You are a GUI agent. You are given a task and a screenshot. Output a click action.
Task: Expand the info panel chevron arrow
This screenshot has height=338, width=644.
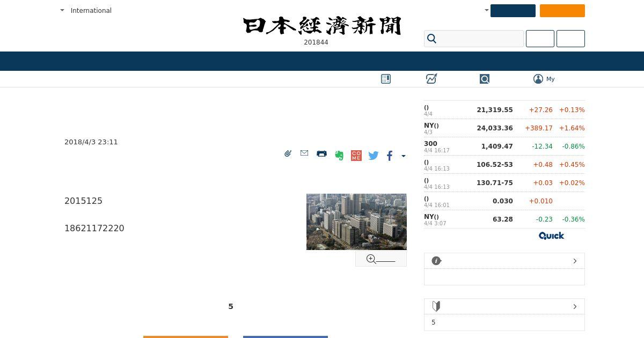coord(575,261)
